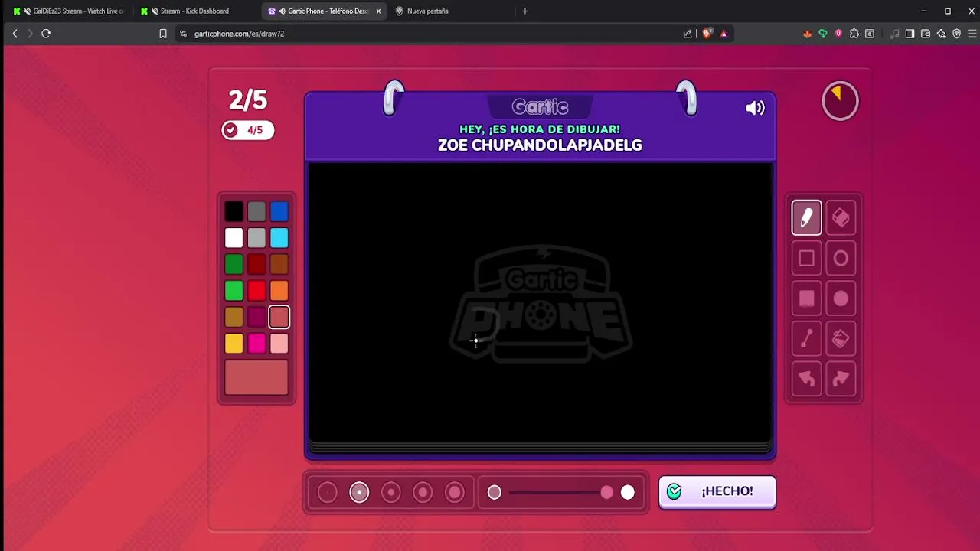The image size is (980, 551).
Task: Reload the Gartic Phone page
Action: point(46,34)
